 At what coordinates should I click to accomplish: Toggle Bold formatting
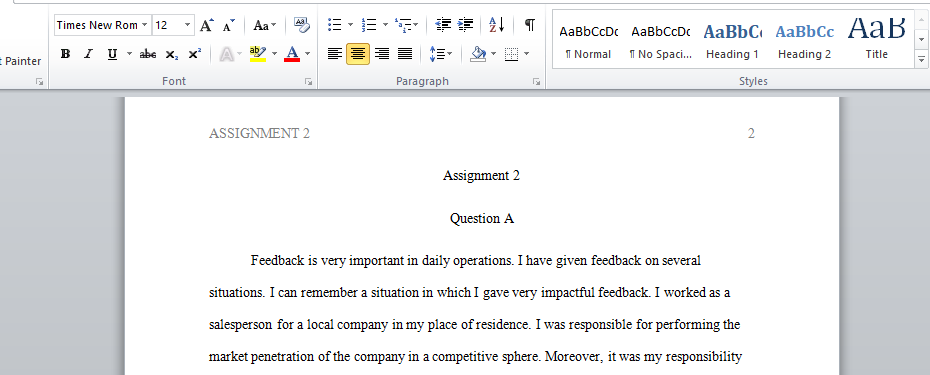(x=65, y=54)
